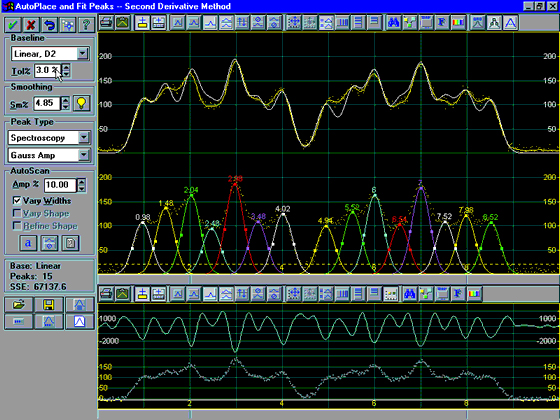Enable the Vary Shape checkbox
560x420 pixels.
[17, 213]
